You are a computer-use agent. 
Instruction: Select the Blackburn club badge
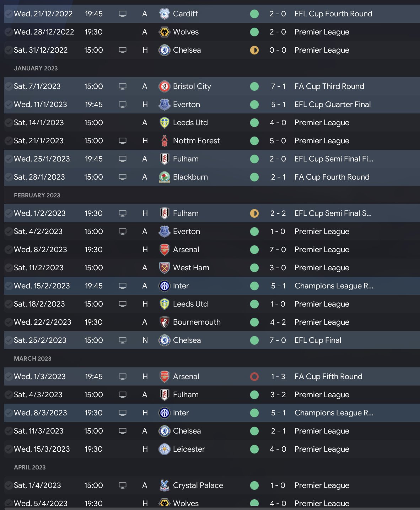coord(164,177)
